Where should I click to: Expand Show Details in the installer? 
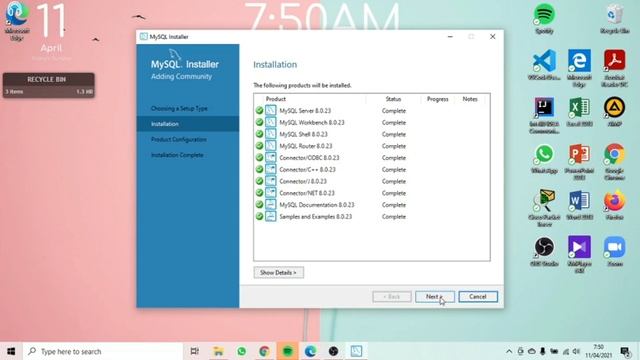coord(278,273)
